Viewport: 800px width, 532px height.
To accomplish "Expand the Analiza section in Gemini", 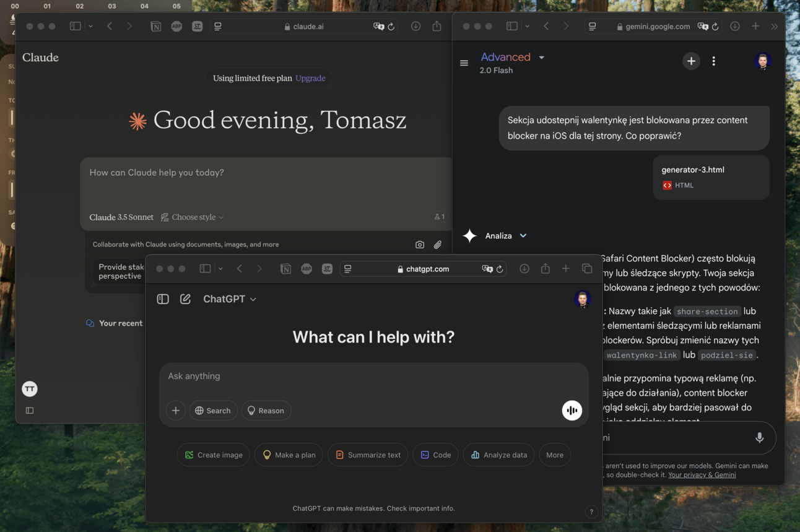I will pyautogui.click(x=523, y=236).
